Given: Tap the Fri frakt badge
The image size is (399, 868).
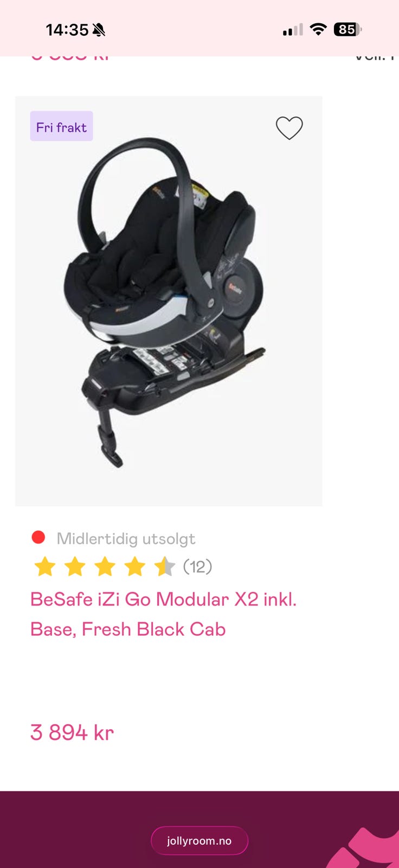Looking at the screenshot, I should [61, 126].
